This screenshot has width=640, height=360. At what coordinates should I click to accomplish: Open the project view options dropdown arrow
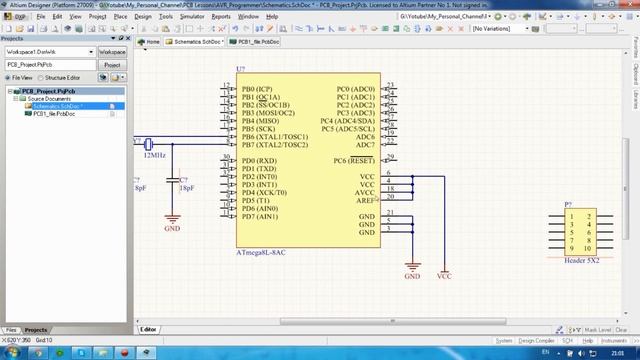[122, 78]
